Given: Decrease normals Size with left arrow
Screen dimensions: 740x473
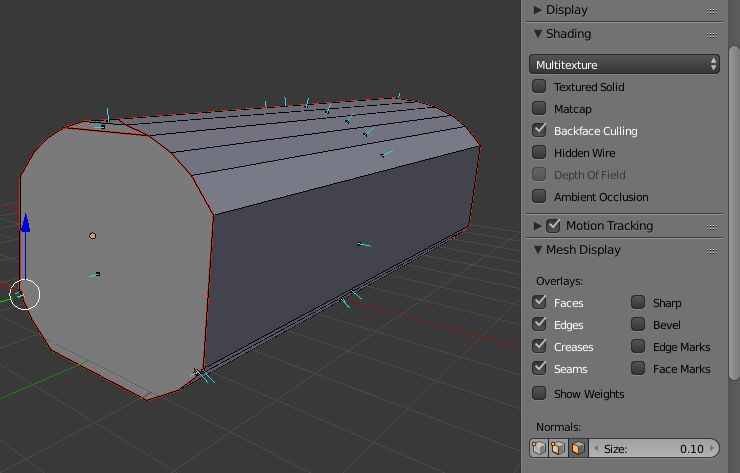Looking at the screenshot, I should click(x=596, y=448).
